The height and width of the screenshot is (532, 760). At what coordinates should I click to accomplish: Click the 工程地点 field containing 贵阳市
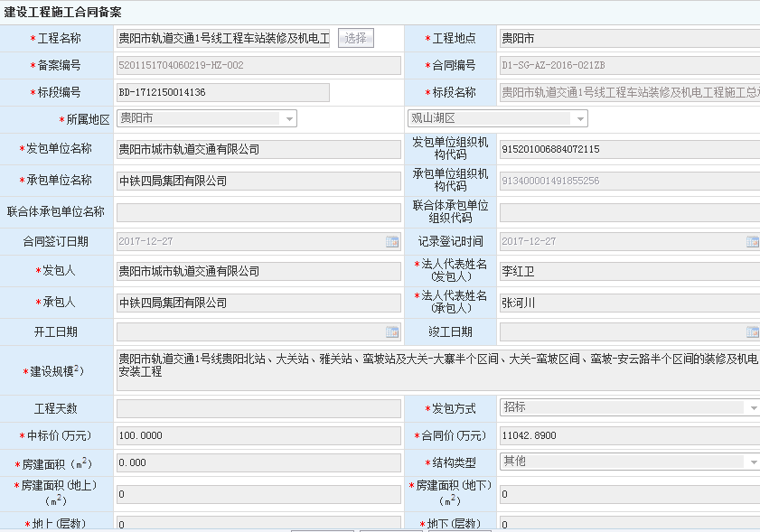pos(629,39)
